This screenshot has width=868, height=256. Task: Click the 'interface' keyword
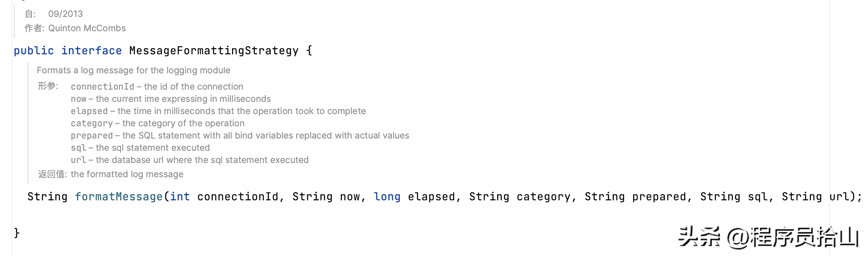pos(91,51)
